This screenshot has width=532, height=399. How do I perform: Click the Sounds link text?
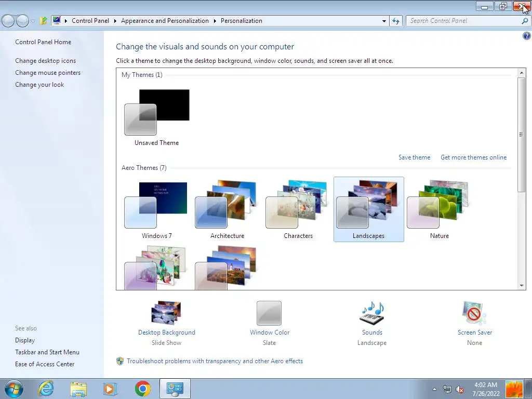[x=372, y=332]
